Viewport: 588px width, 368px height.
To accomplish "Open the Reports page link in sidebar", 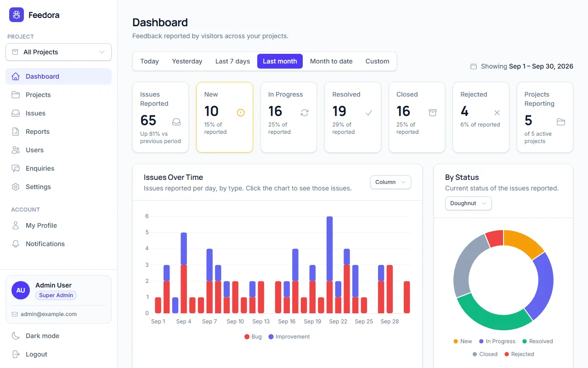I will (x=58, y=132).
